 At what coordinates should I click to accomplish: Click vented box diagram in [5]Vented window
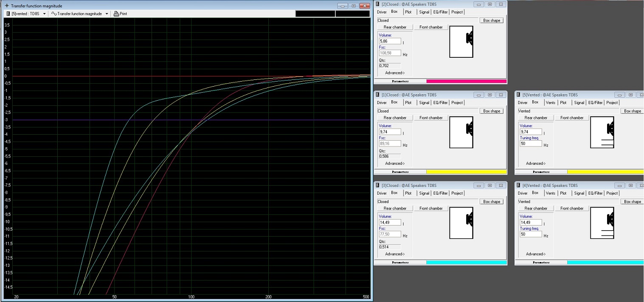pyautogui.click(x=602, y=132)
